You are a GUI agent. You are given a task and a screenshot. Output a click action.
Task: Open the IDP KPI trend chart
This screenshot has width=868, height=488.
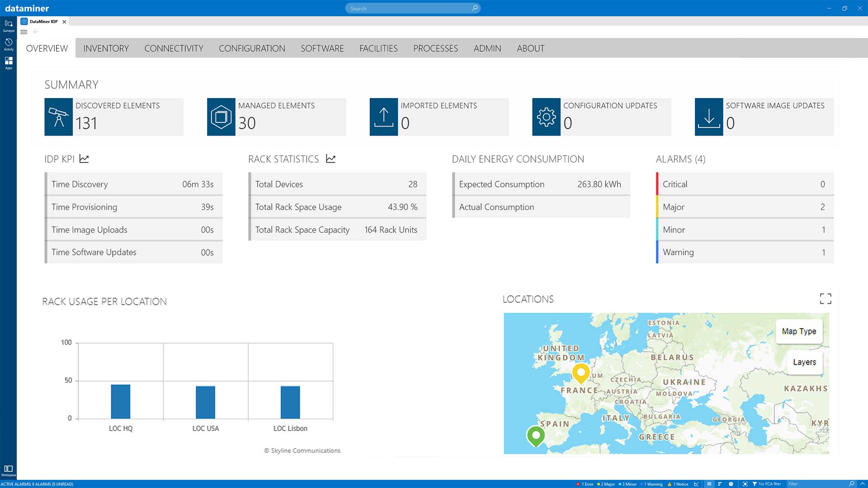click(x=84, y=159)
